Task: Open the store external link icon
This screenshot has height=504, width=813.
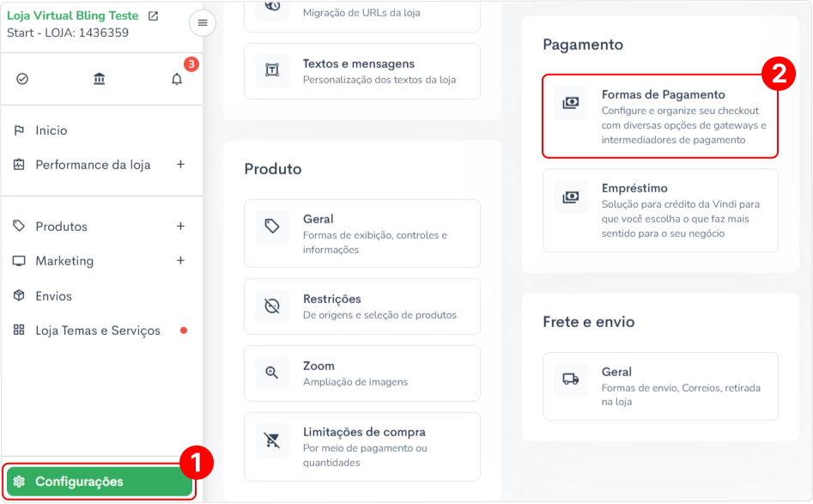Action: (x=153, y=16)
